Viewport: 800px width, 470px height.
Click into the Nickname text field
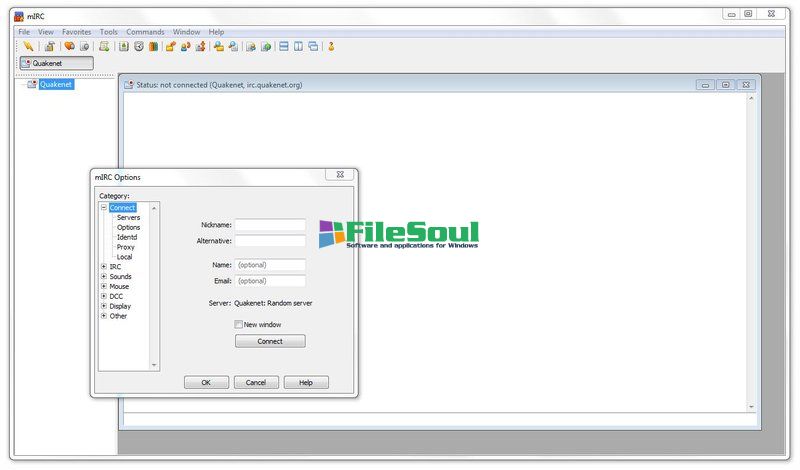(270, 225)
